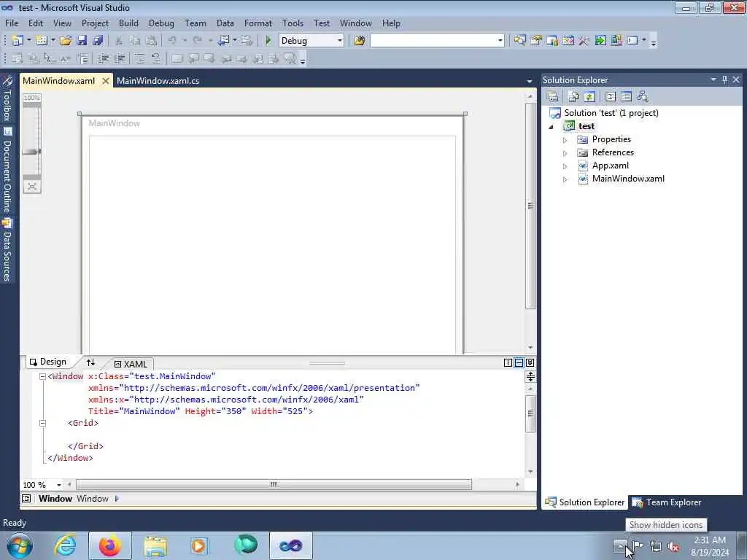Click the green Start Page toolbar icon
This screenshot has height=560, width=747.
click(600, 41)
